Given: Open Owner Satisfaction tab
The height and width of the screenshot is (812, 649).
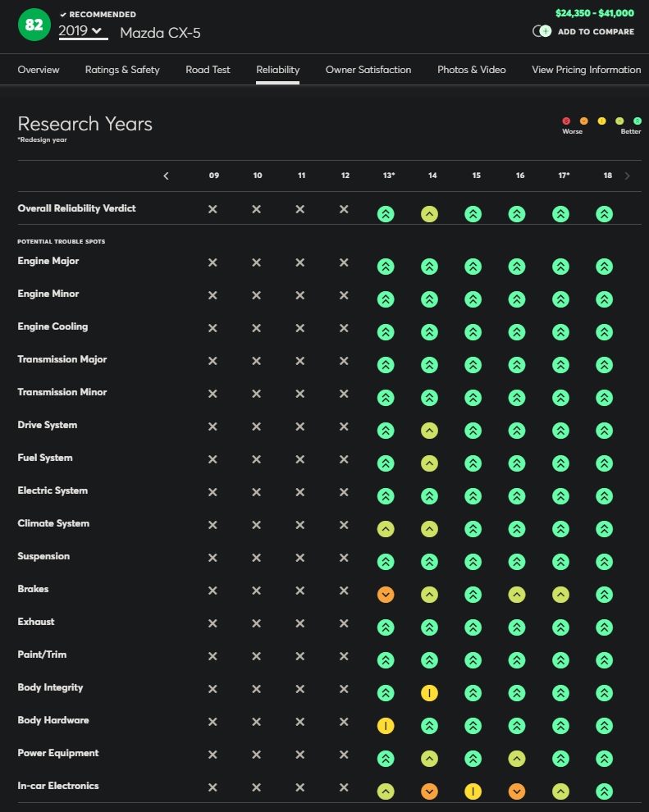Looking at the screenshot, I should (368, 70).
